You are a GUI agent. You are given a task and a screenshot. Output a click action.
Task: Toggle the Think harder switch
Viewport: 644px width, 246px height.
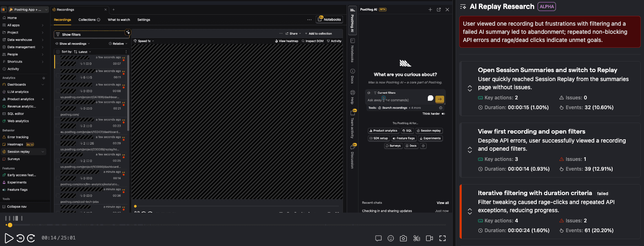pos(443,114)
